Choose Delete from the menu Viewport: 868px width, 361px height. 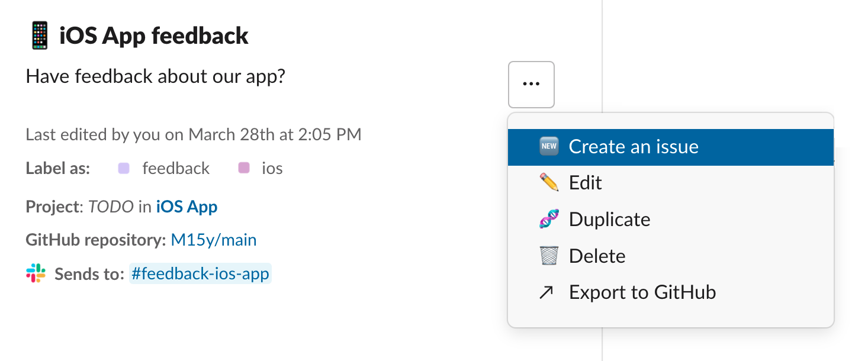click(x=671, y=256)
